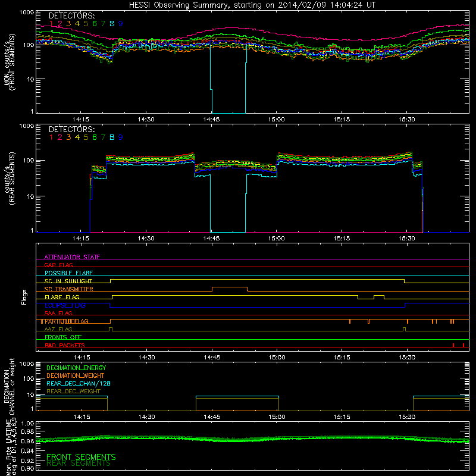Click 14:15 tick label under decimation plot

pos(82,417)
